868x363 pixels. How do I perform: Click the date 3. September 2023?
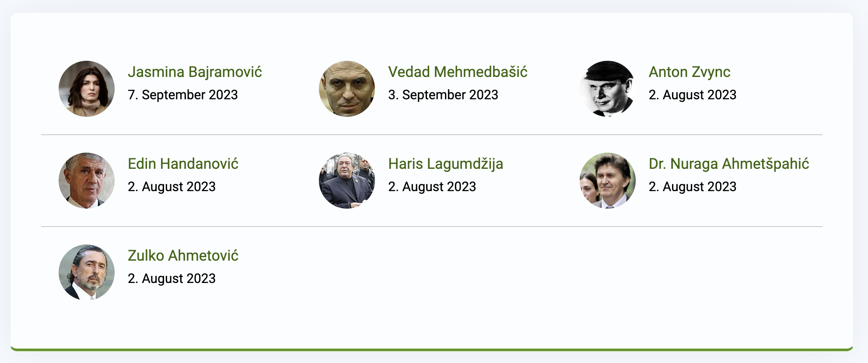tap(443, 95)
